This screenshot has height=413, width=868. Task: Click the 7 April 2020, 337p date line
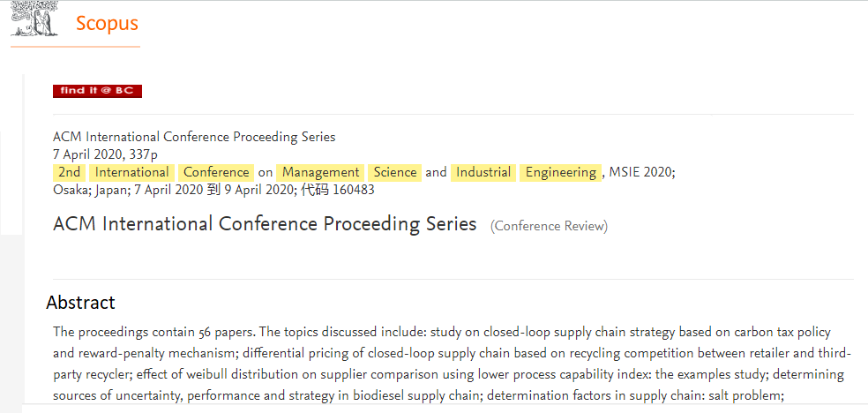[x=105, y=154]
